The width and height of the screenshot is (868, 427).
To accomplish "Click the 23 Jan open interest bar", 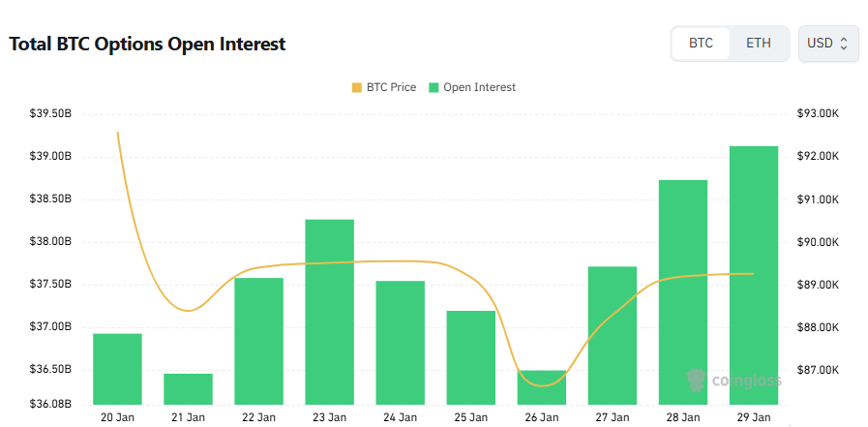I will point(329,312).
